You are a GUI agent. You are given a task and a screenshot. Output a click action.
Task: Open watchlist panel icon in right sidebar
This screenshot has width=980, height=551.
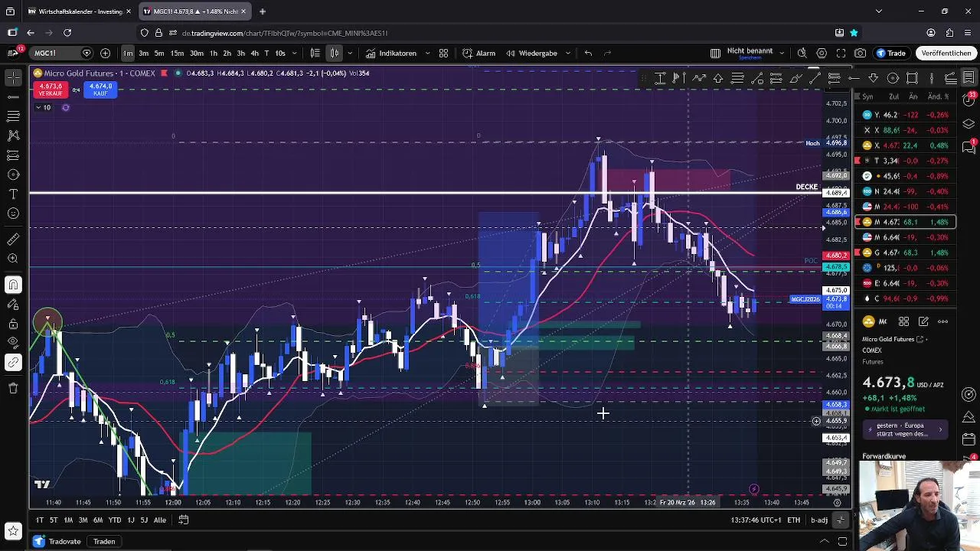point(969,78)
